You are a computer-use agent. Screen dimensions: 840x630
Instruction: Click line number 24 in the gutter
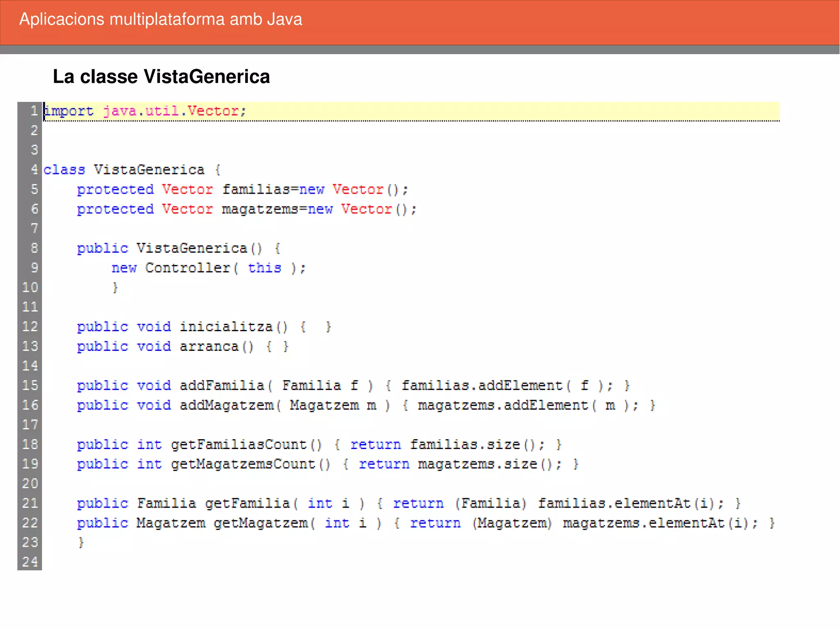30,562
